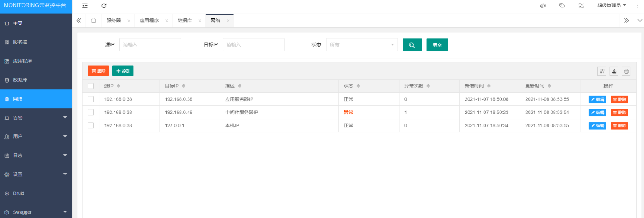Delete the 应用服务器IP row
Viewport: 644px width, 218px height.
pyautogui.click(x=619, y=99)
